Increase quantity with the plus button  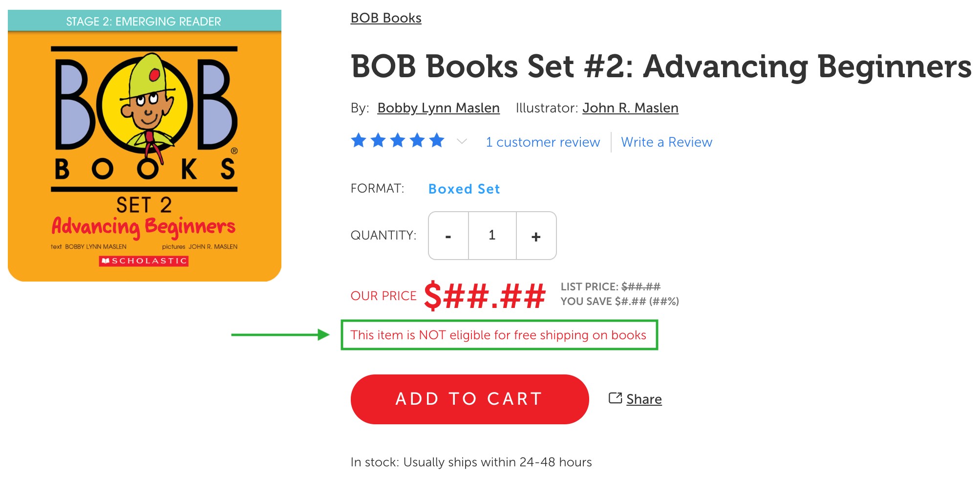(x=536, y=236)
